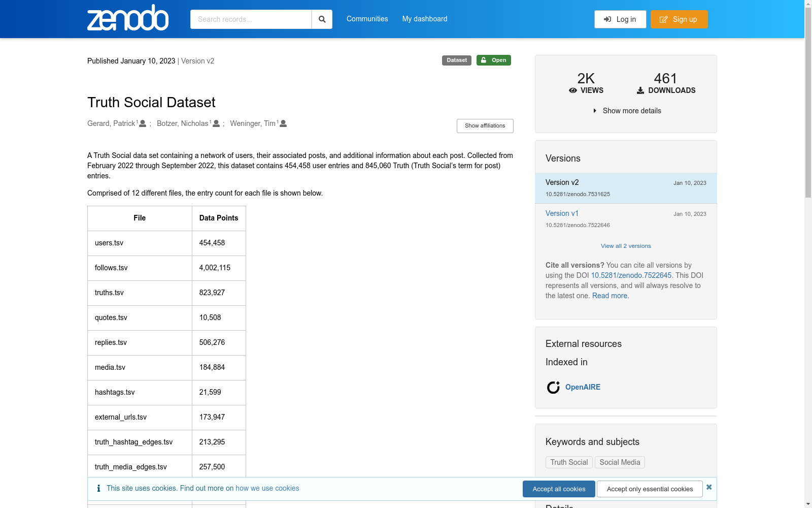Click the 823,927 data points value
Screen dimensions: 812x508
[212, 293]
